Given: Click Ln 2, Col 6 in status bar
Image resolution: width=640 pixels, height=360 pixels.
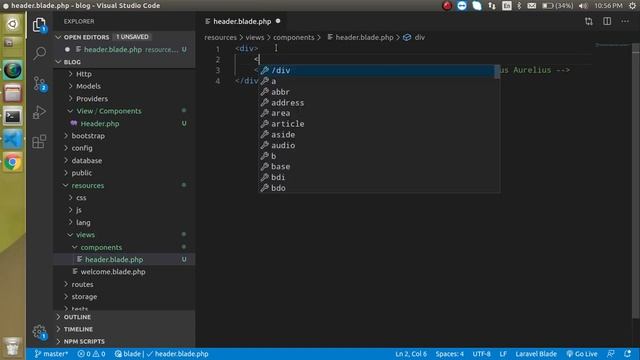Looking at the screenshot, I should (x=411, y=354).
